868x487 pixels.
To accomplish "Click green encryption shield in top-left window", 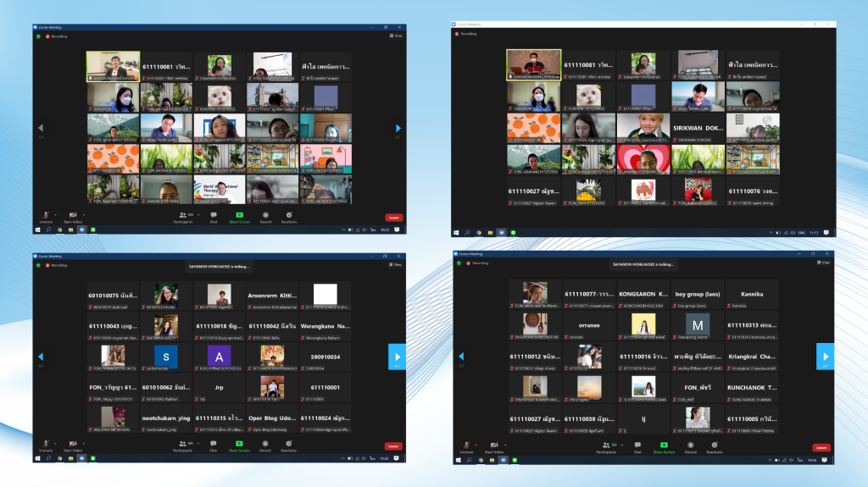I will pos(38,36).
